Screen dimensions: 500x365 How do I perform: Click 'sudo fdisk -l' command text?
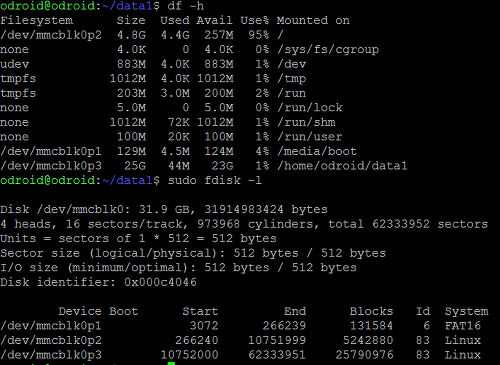pyautogui.click(x=215, y=180)
